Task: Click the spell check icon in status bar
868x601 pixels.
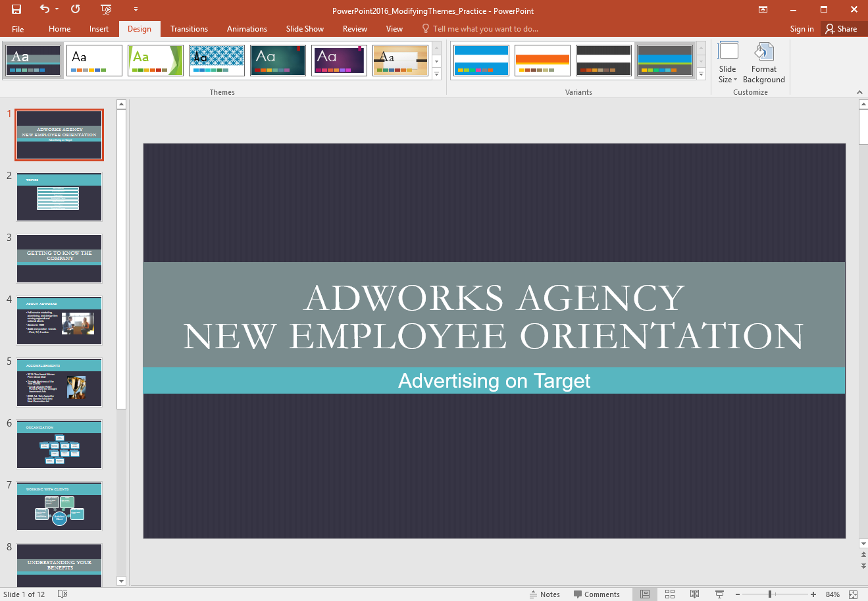Action: pyautogui.click(x=63, y=594)
